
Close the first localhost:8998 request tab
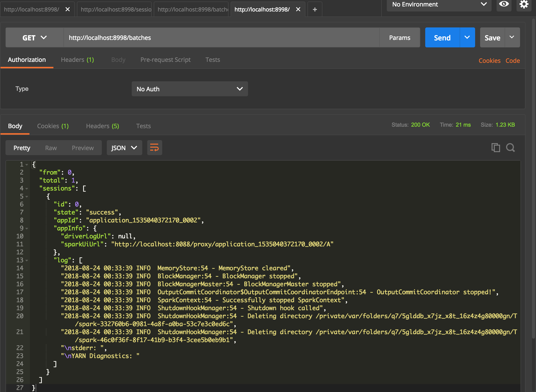(67, 9)
